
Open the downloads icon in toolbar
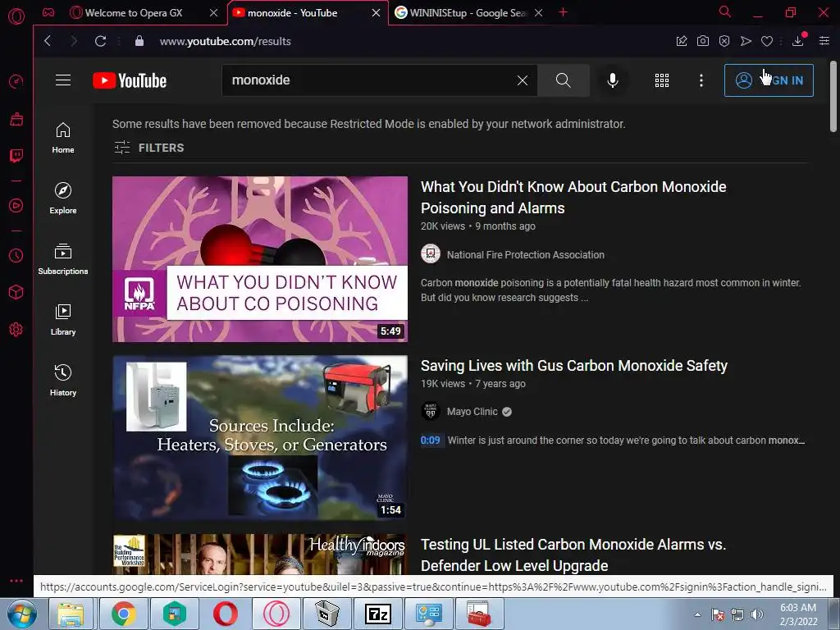(798, 40)
